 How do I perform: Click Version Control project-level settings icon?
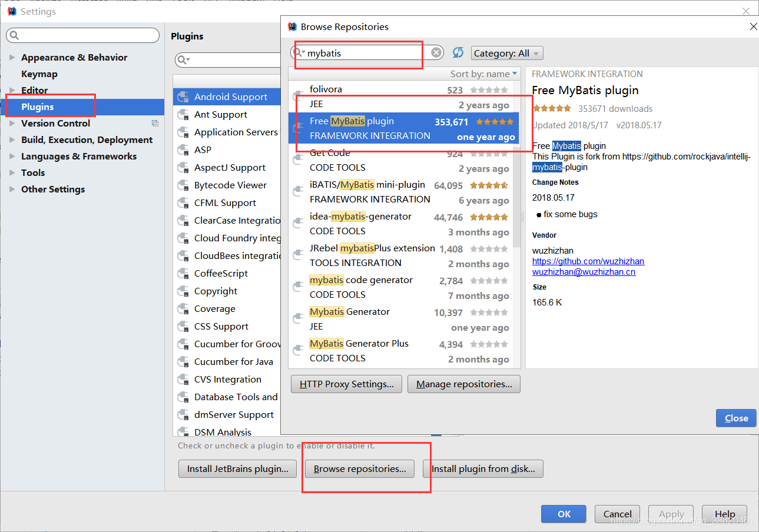155,124
